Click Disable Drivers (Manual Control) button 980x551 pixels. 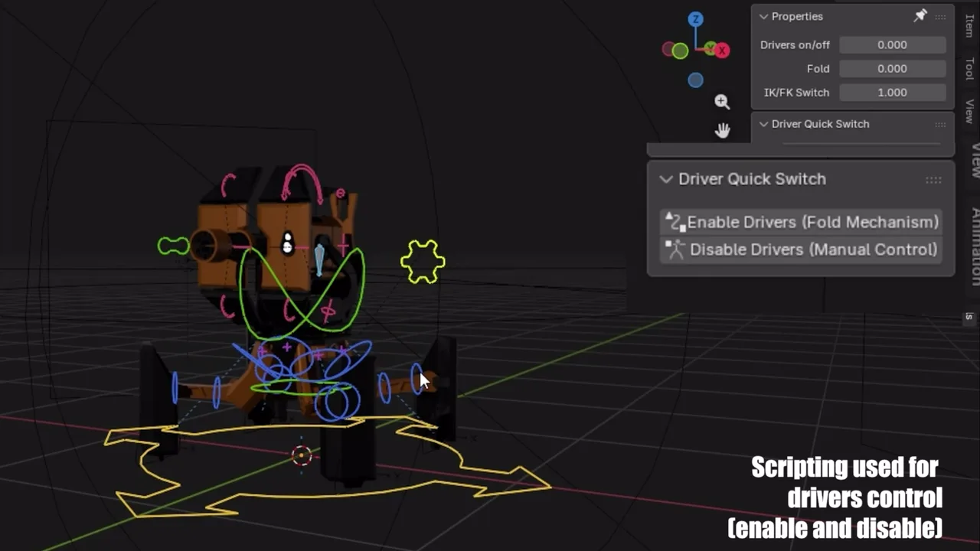click(x=801, y=249)
